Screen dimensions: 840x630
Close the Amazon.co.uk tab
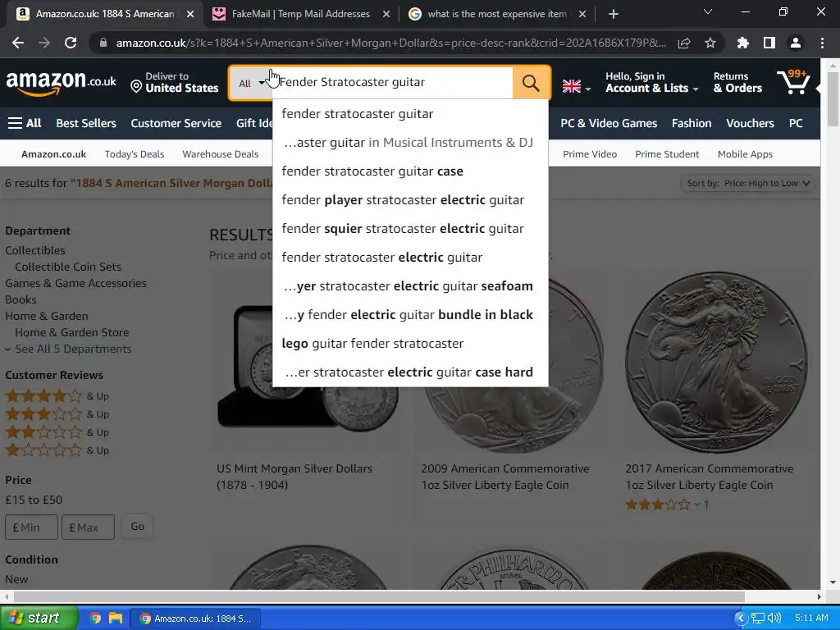[190, 14]
